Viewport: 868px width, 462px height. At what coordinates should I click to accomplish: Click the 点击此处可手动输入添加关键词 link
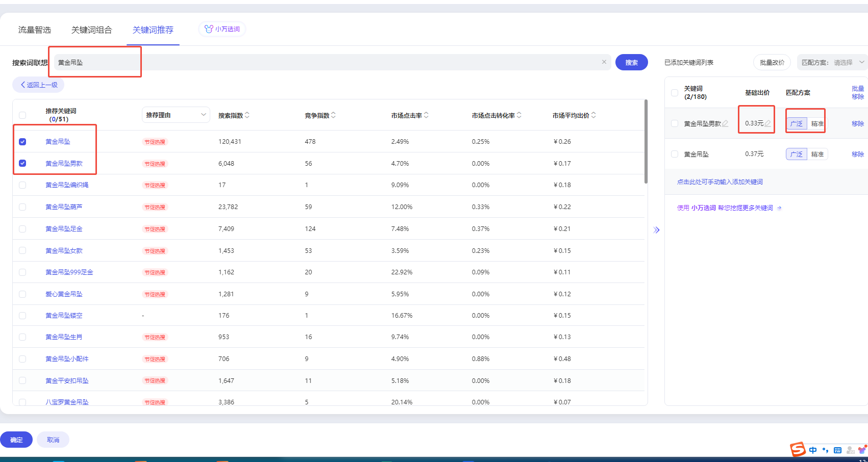point(720,182)
